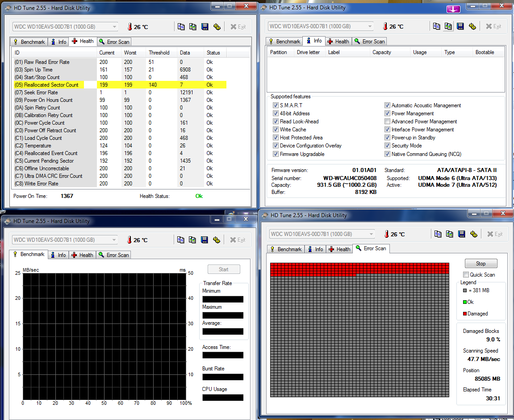This screenshot has height=420, width=514.
Task: Sort by Threshold column header
Action: point(161,52)
